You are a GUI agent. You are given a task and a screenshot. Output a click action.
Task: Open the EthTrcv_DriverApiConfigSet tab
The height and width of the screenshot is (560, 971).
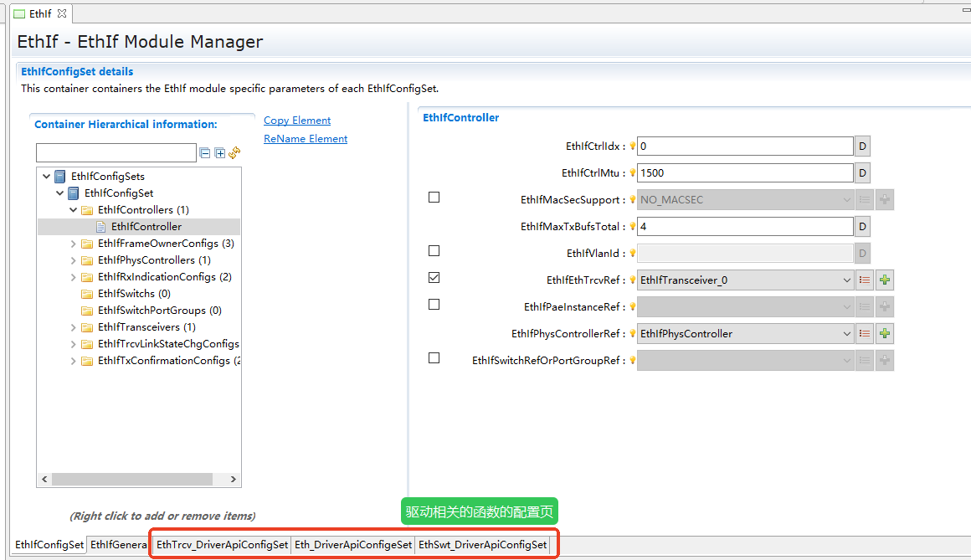[220, 544]
